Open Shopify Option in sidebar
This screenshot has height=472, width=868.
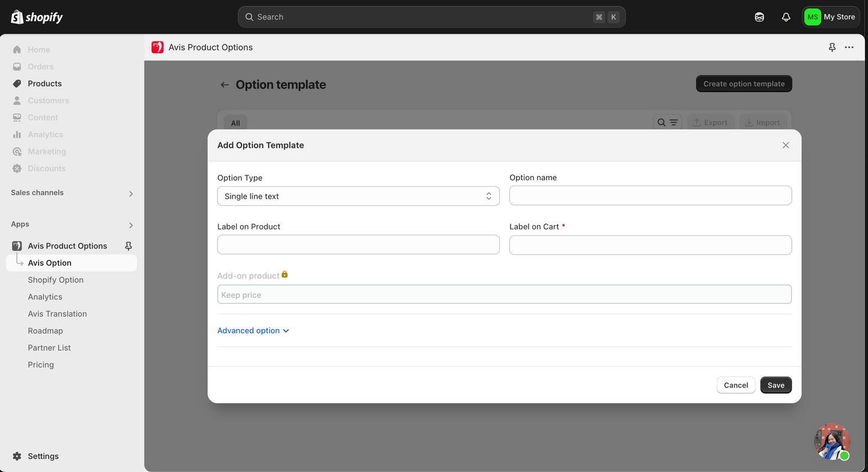click(x=55, y=280)
